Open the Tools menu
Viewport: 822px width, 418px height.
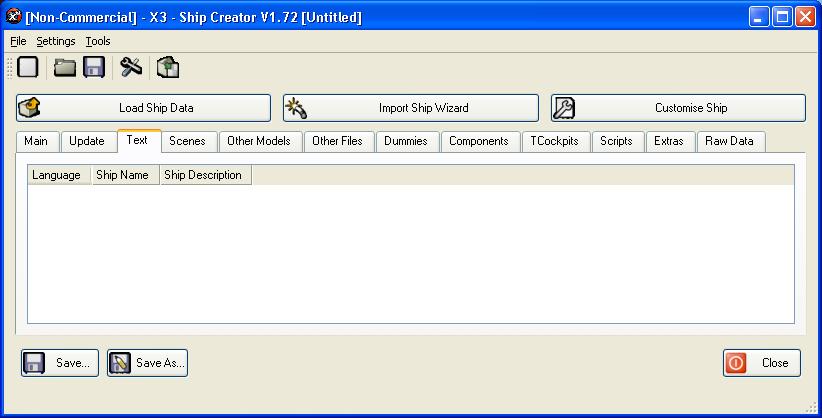tap(98, 41)
